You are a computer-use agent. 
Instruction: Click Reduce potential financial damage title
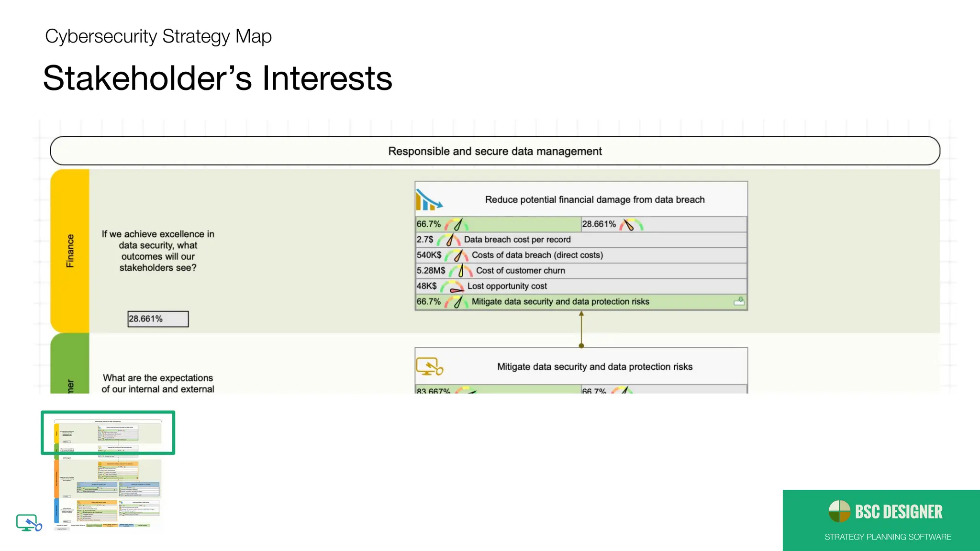pyautogui.click(x=595, y=199)
